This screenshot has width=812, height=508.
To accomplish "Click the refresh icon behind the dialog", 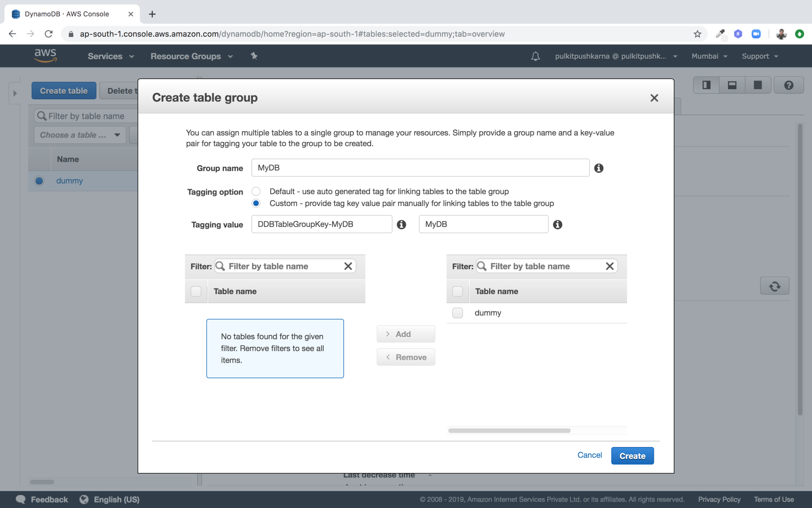I will pyautogui.click(x=774, y=286).
